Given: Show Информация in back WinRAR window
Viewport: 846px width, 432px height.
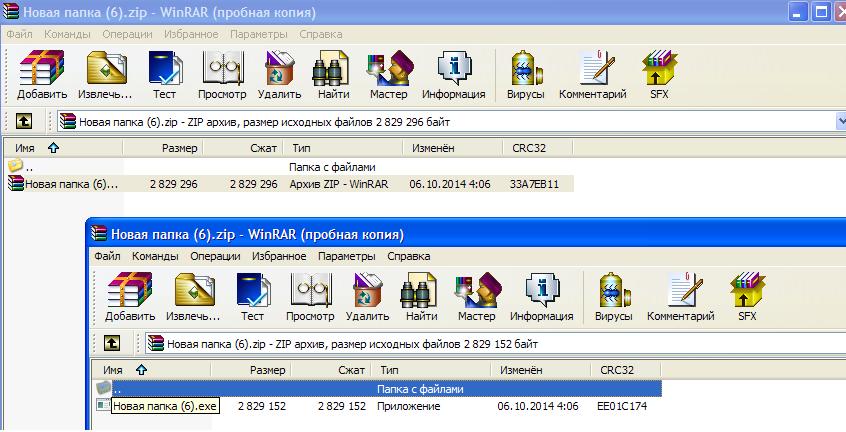Looking at the screenshot, I should pyautogui.click(x=454, y=74).
